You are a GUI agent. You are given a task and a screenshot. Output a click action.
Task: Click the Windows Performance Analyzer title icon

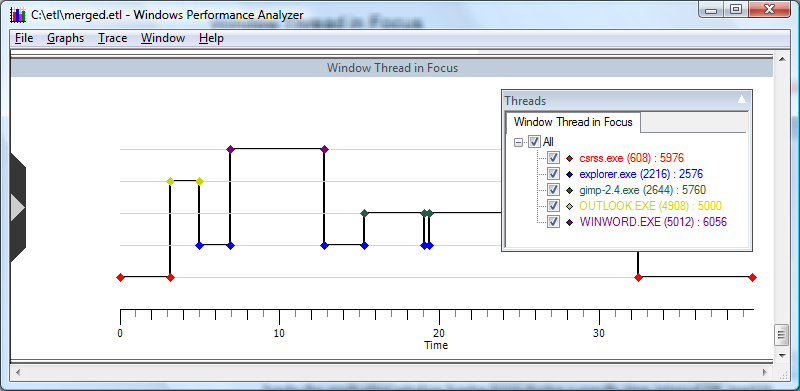[x=19, y=15]
